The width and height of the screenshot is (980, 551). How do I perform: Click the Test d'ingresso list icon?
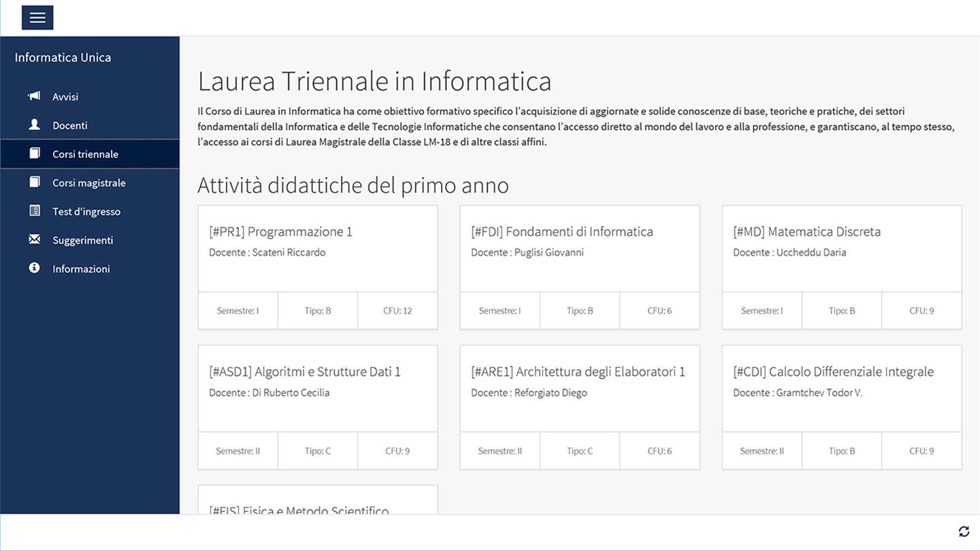[35, 210]
